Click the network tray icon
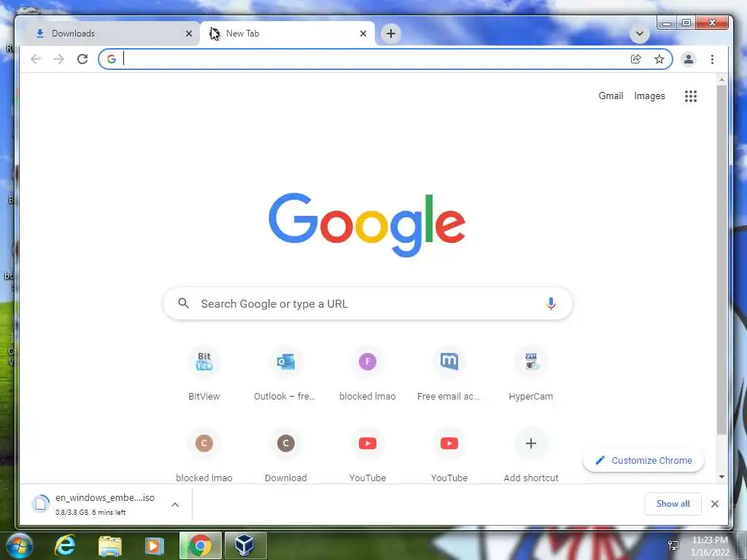747x560 pixels. (673, 545)
